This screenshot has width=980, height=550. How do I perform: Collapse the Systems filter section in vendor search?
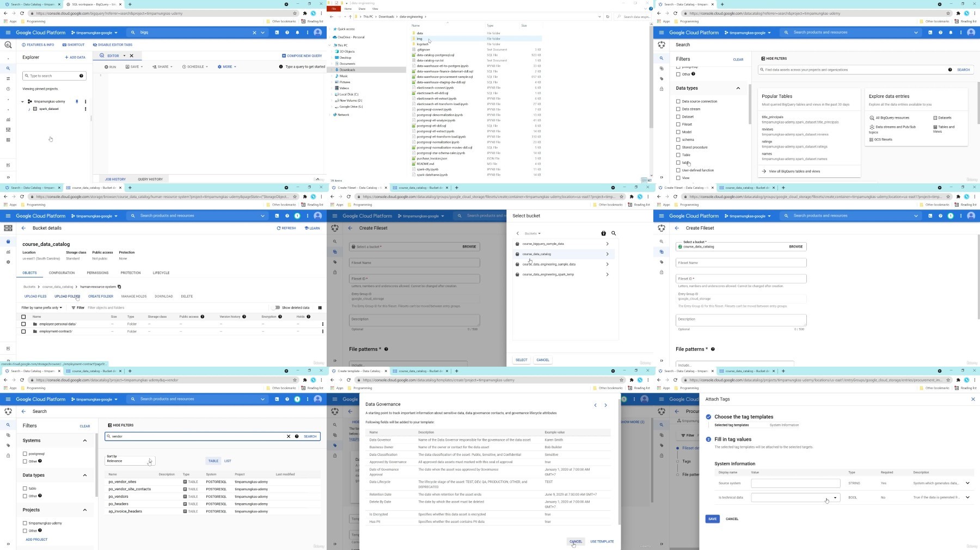click(x=84, y=441)
